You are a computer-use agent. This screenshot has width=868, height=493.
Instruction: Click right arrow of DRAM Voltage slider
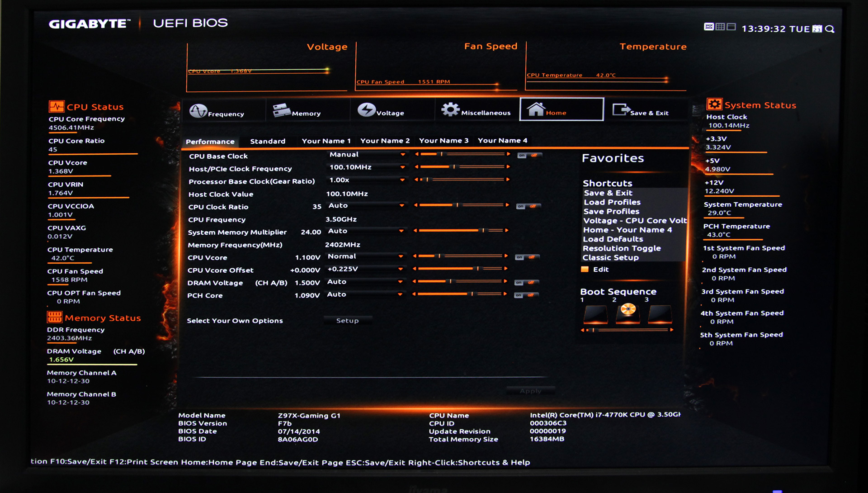[x=506, y=281]
